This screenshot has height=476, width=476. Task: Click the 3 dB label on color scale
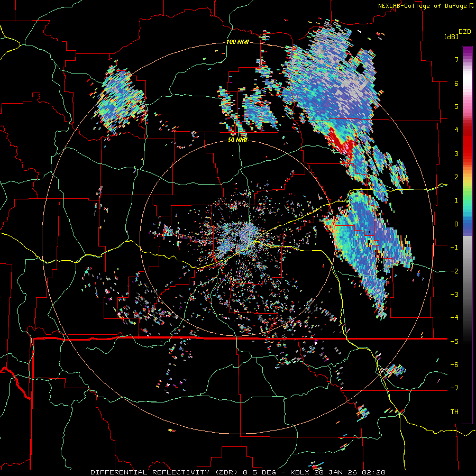click(x=456, y=153)
